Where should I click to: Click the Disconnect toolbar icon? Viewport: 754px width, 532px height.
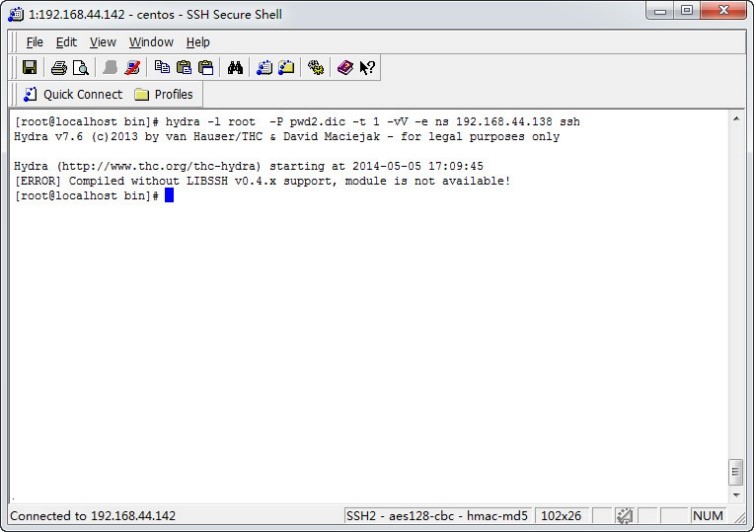coord(132,67)
